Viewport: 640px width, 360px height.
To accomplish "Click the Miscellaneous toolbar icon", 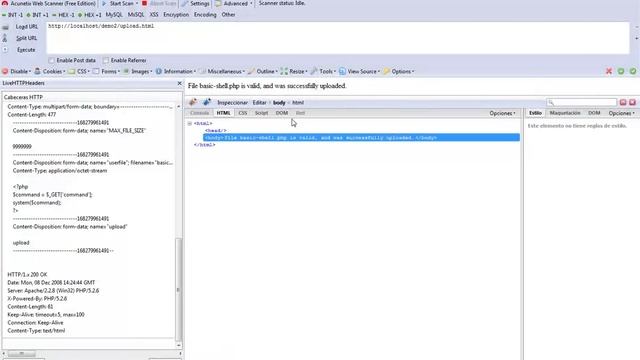I will coord(202,71).
